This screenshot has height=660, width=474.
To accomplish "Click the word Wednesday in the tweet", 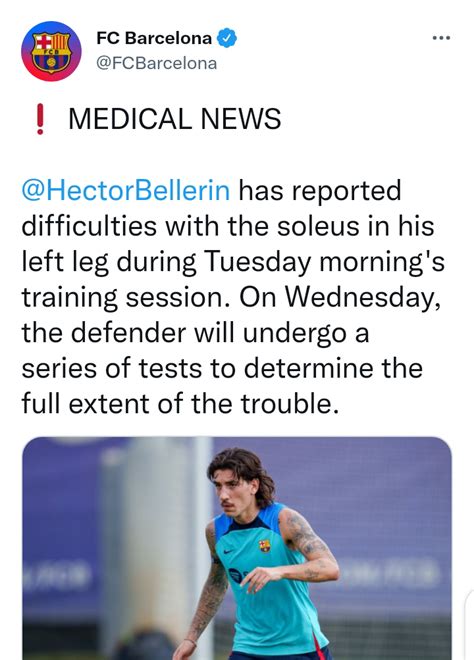I will (363, 297).
